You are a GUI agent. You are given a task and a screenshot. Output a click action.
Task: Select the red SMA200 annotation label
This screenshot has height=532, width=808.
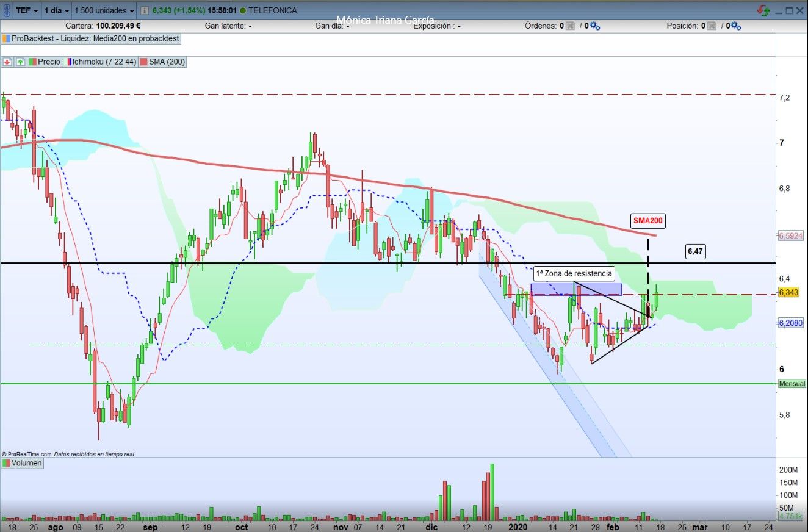(x=648, y=221)
